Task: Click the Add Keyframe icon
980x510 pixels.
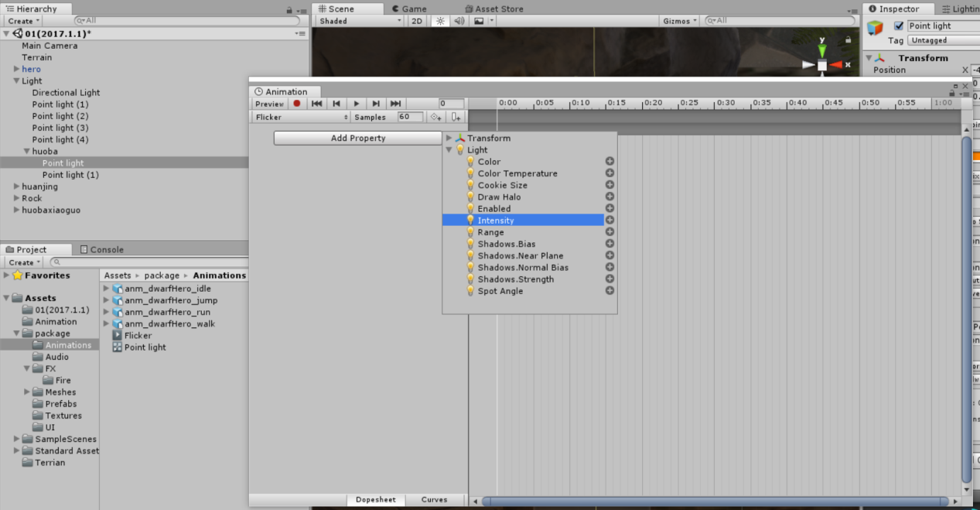Action: tap(436, 117)
